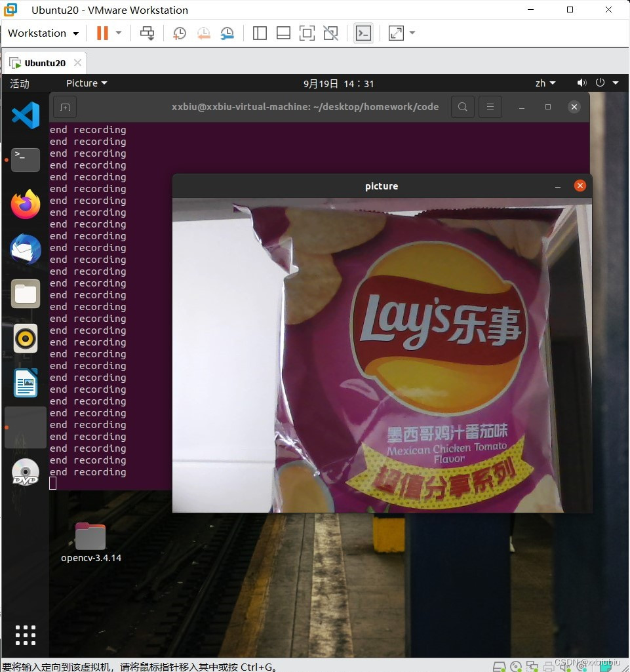Open the clock and calendar panel

(x=338, y=83)
